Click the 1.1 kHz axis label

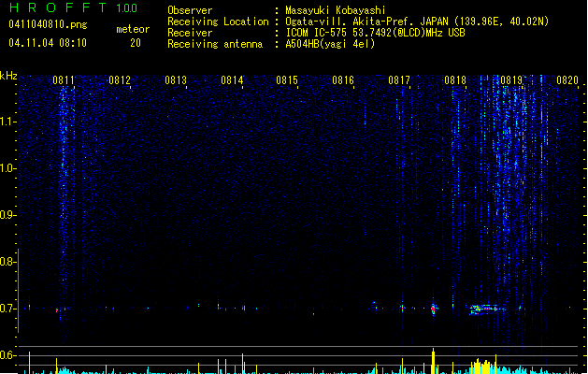[x=7, y=122]
